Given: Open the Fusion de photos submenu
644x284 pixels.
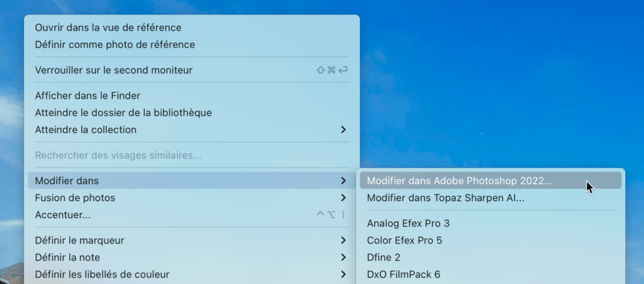Looking at the screenshot, I should pyautogui.click(x=192, y=198).
